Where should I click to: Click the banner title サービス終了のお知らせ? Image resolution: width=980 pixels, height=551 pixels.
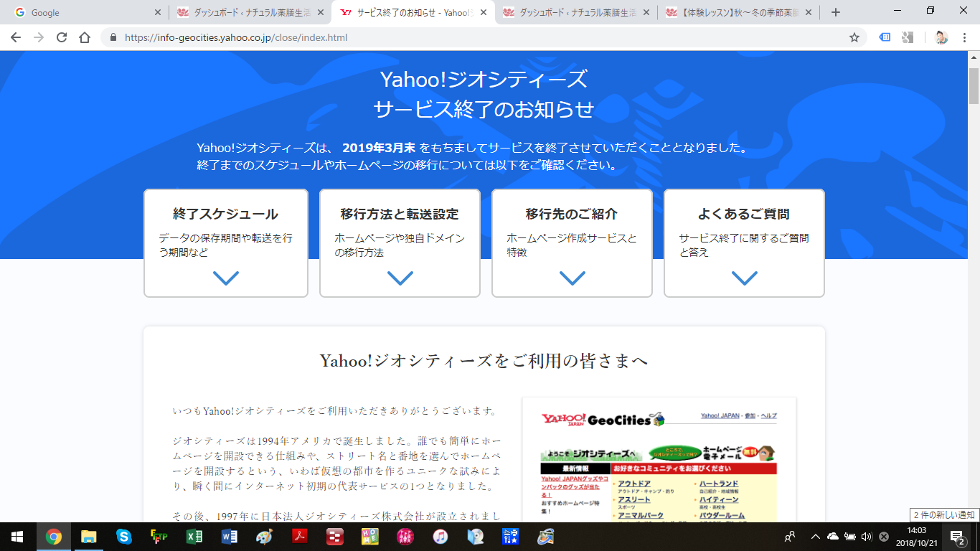(484, 109)
